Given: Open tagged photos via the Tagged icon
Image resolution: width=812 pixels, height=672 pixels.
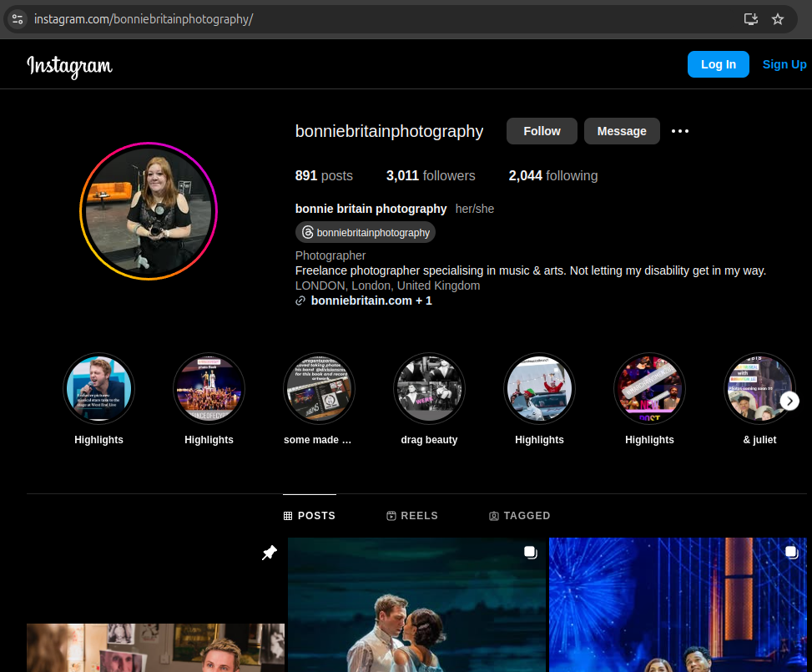Looking at the screenshot, I should pyautogui.click(x=492, y=516).
